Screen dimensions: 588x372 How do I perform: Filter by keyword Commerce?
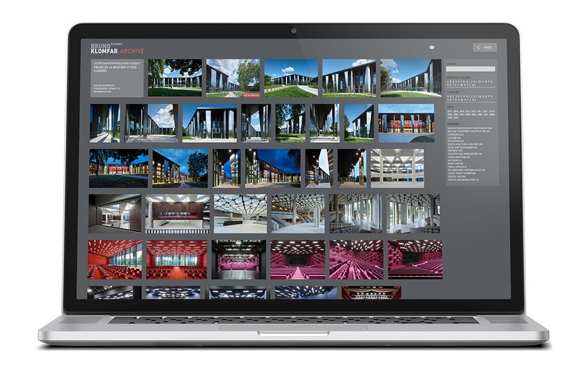click(x=456, y=134)
